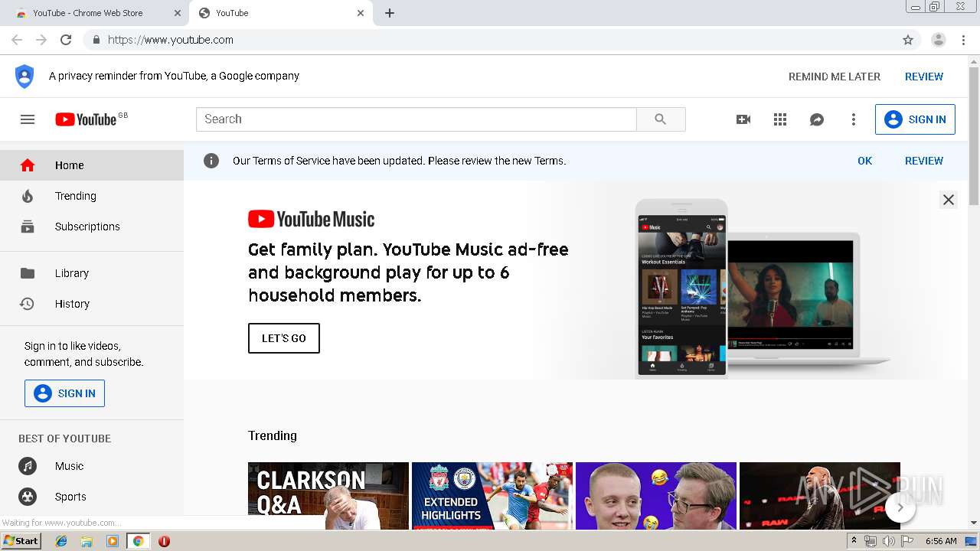
Task: Close the YouTube Music promo banner
Action: [x=948, y=200]
